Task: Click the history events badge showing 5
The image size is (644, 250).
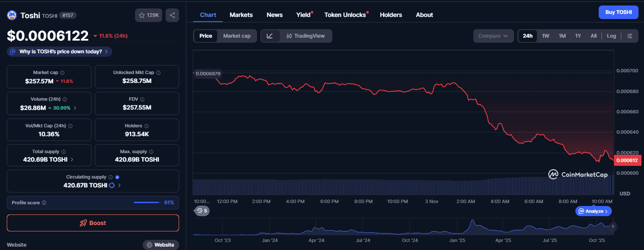Action: click(x=202, y=211)
